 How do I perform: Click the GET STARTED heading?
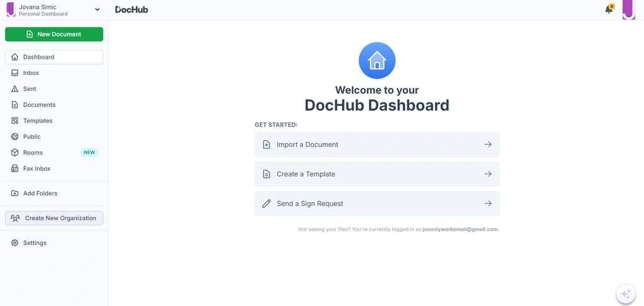coord(276,125)
